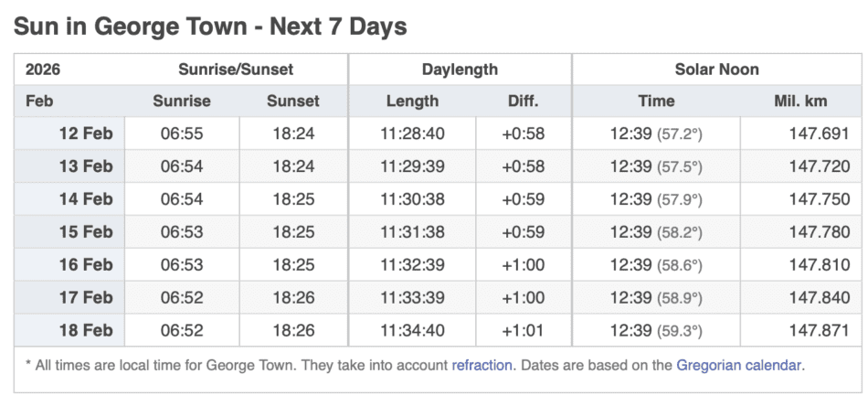This screenshot has height=406, width=868.
Task: Select the 12 Feb row date
Action: coord(85,134)
